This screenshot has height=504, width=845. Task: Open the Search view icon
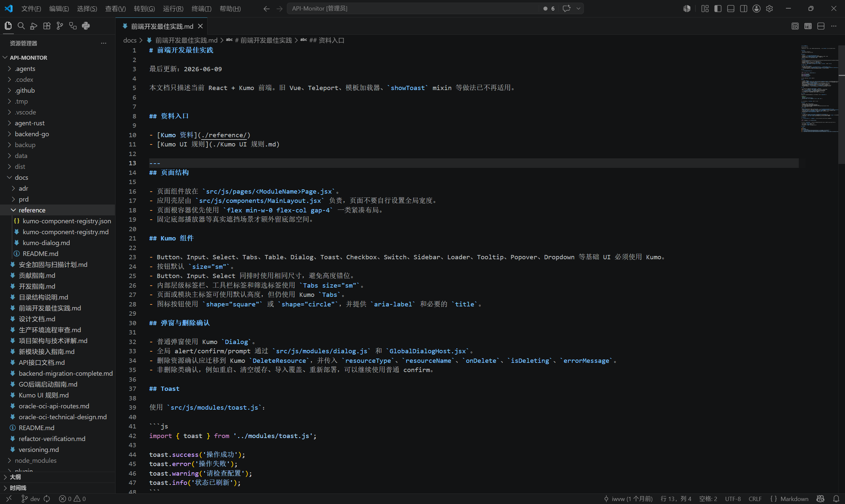coord(21,26)
